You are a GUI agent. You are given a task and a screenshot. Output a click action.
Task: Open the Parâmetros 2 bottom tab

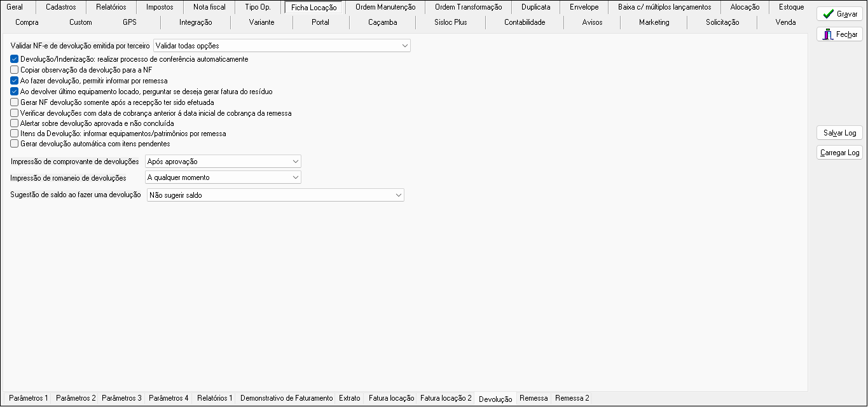pos(76,398)
